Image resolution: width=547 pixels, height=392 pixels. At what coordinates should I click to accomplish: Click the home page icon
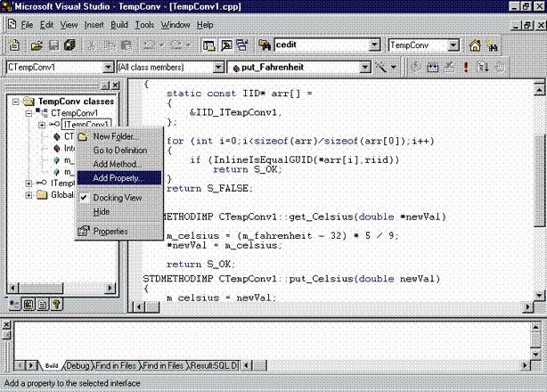point(475,45)
